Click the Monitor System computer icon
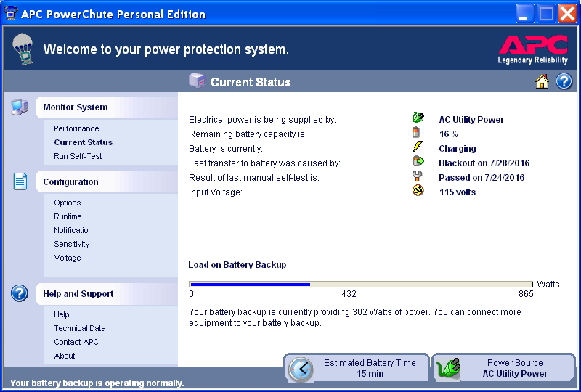The height and width of the screenshot is (392, 581). coord(20,107)
